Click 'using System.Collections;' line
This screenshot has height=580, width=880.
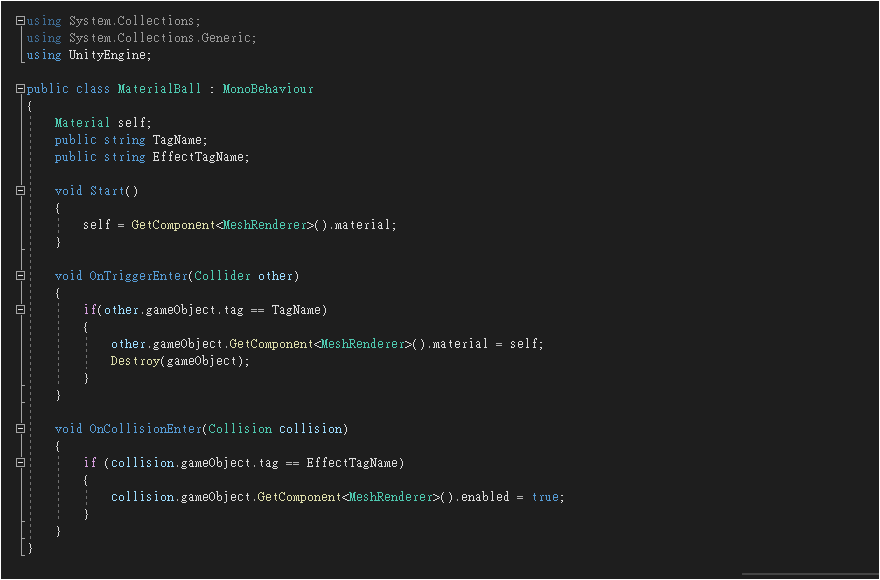click(113, 21)
